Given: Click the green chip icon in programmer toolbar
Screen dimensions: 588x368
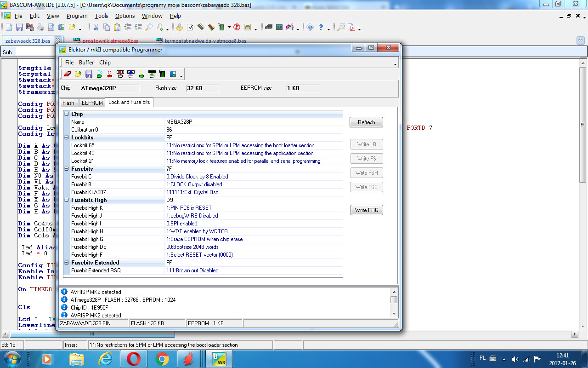Looking at the screenshot, I should click(162, 74).
